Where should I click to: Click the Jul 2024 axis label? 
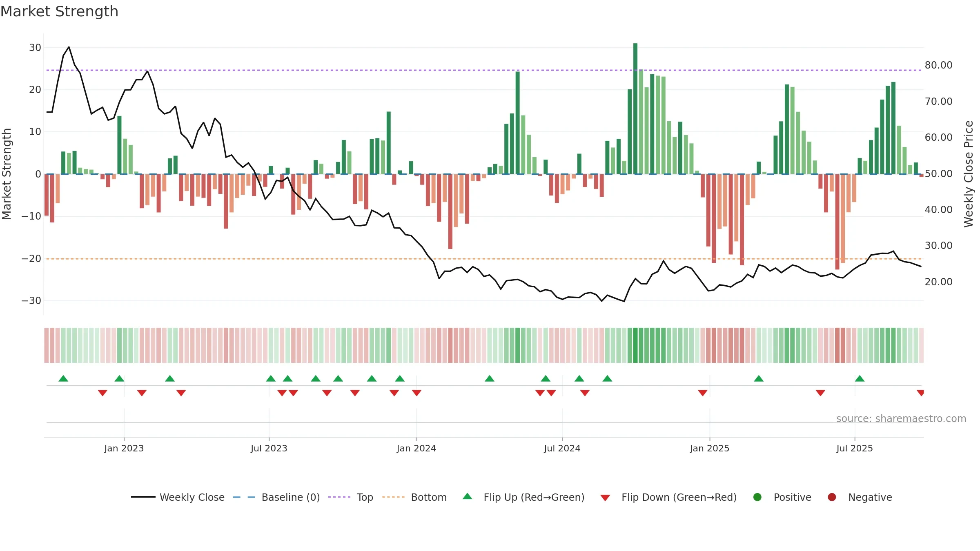tap(562, 448)
